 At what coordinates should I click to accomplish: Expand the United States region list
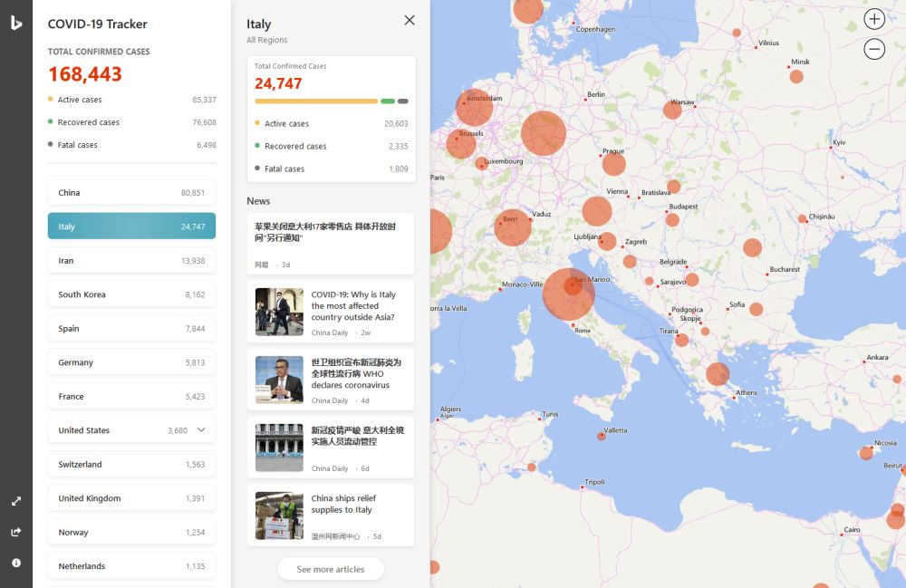click(201, 430)
